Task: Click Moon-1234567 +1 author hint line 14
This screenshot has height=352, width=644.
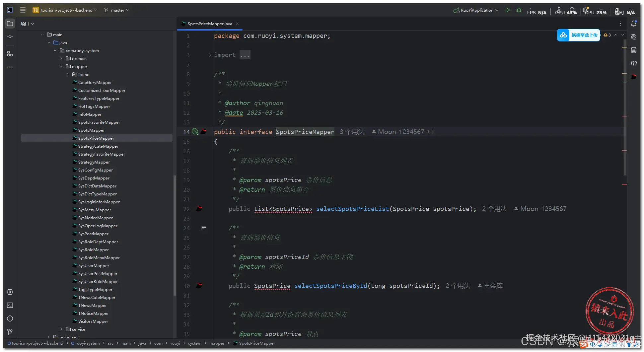Action: pos(403,132)
